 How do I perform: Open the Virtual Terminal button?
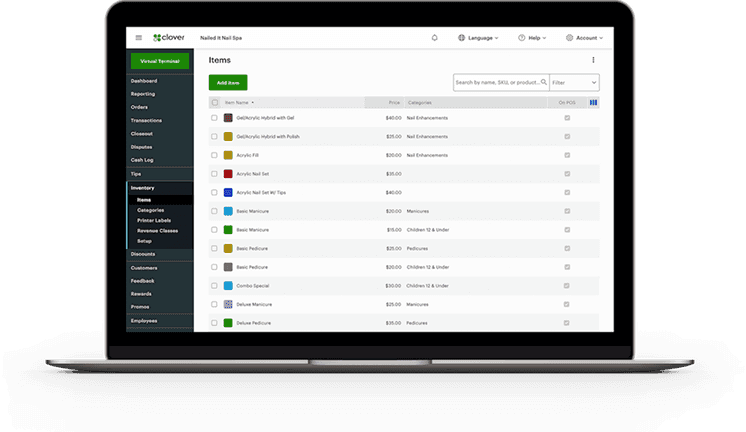(x=160, y=60)
